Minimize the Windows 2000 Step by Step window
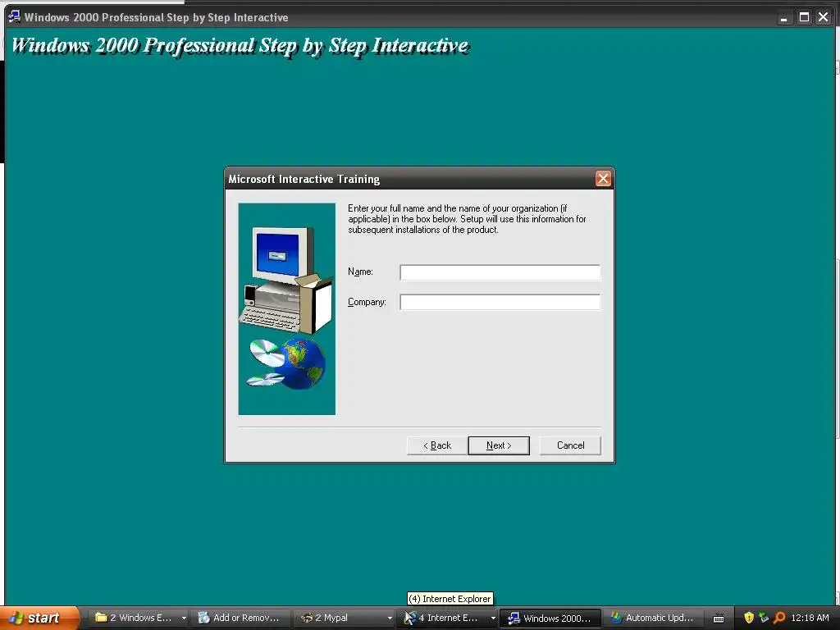The height and width of the screenshot is (630, 840). click(x=783, y=18)
